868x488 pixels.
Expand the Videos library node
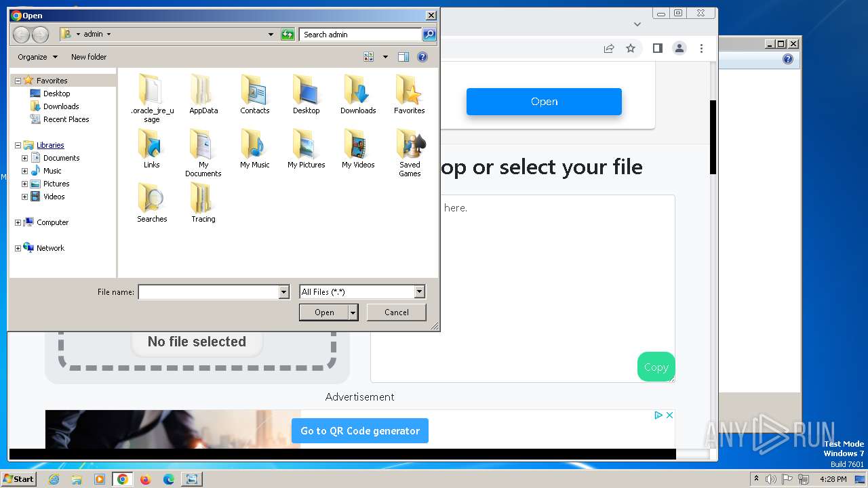[x=24, y=197]
